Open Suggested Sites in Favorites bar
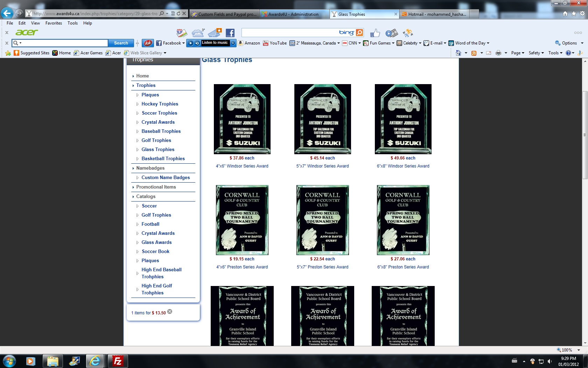 pyautogui.click(x=31, y=53)
